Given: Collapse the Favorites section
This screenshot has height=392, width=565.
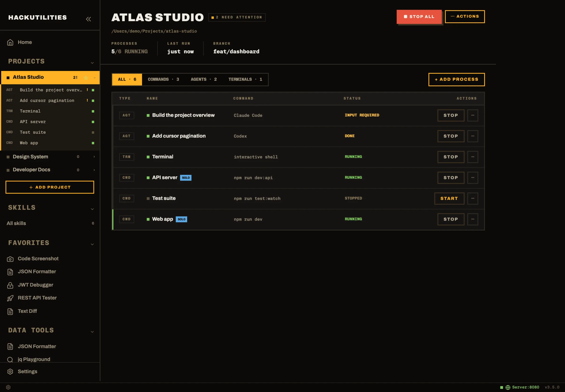Looking at the screenshot, I should pos(92,244).
